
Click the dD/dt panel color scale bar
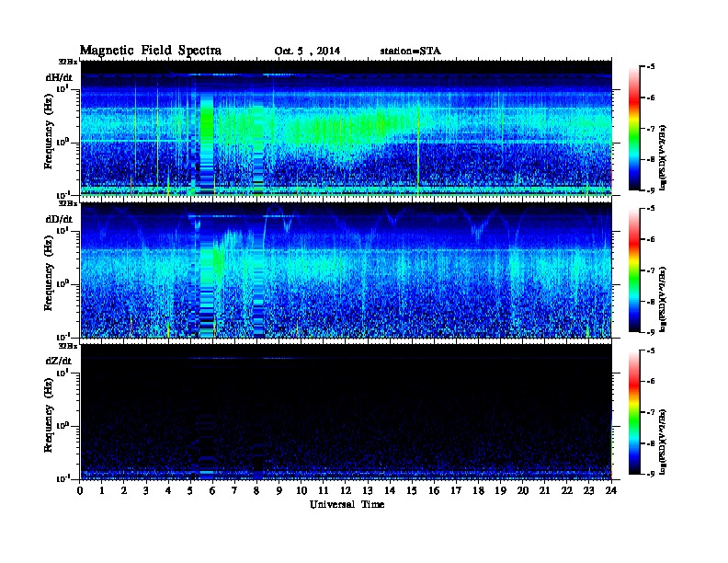[x=633, y=270]
